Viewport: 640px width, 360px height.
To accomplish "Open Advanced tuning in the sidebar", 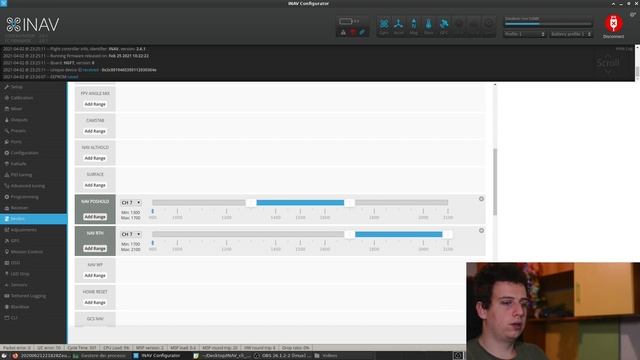I will click(33, 186).
